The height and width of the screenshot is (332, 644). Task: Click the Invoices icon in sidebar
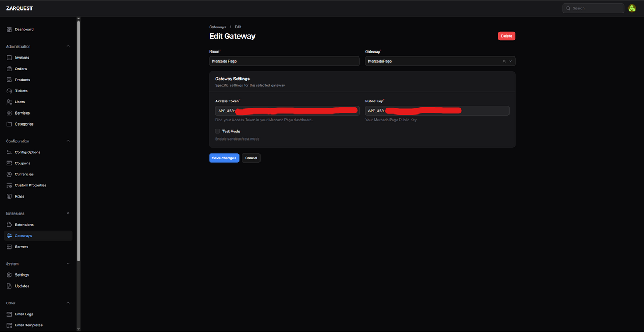pos(9,58)
